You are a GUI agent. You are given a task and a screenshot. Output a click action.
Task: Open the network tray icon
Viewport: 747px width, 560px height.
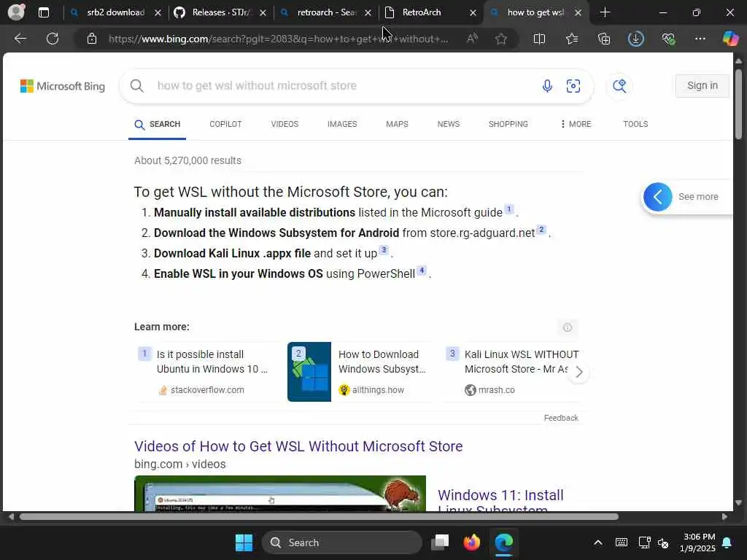[x=645, y=542]
